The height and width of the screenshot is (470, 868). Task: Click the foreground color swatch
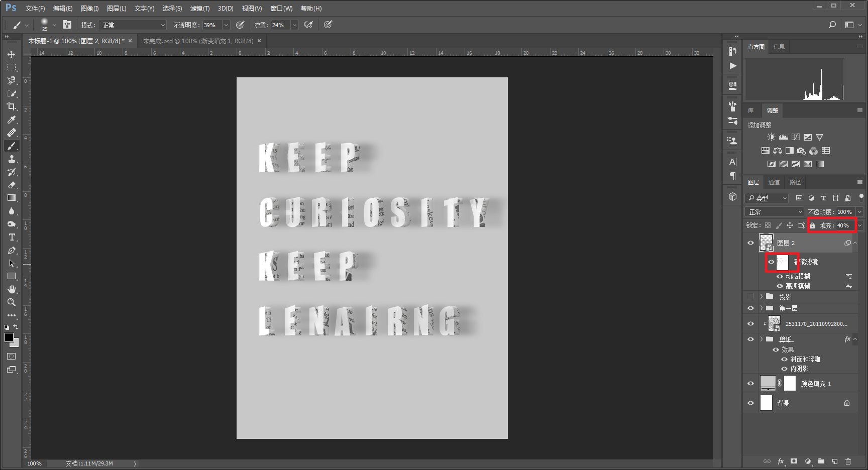coord(9,337)
